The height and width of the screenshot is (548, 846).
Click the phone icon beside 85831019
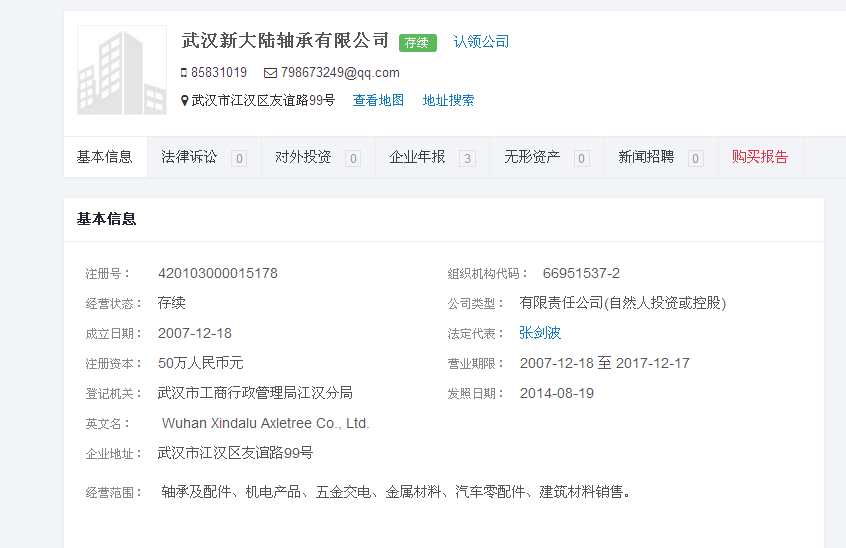point(184,73)
